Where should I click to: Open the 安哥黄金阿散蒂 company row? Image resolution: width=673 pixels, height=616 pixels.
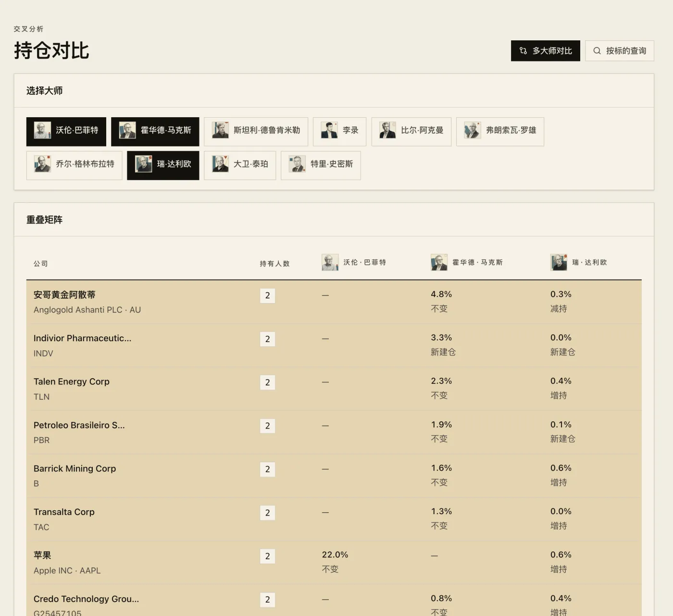(334, 302)
